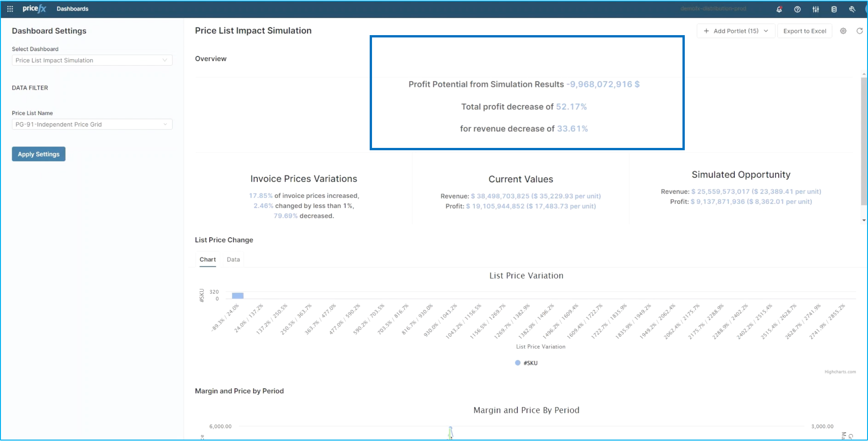Open the notifications bell
The image size is (868, 441).
tap(779, 9)
